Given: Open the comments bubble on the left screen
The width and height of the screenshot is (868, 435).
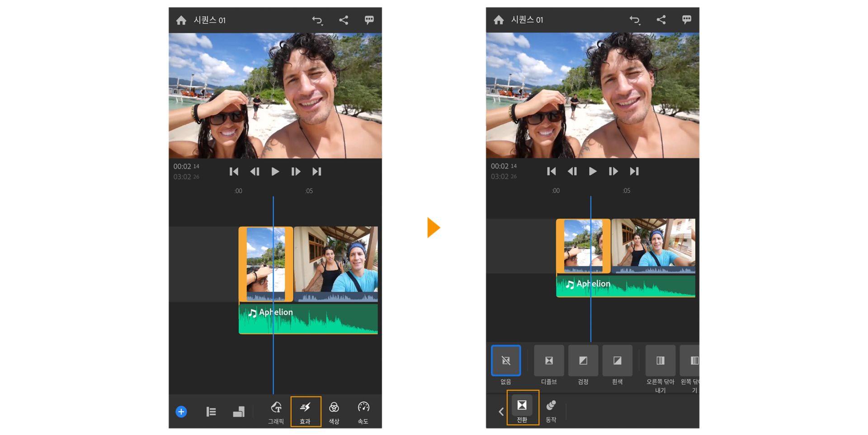Looking at the screenshot, I should click(369, 20).
